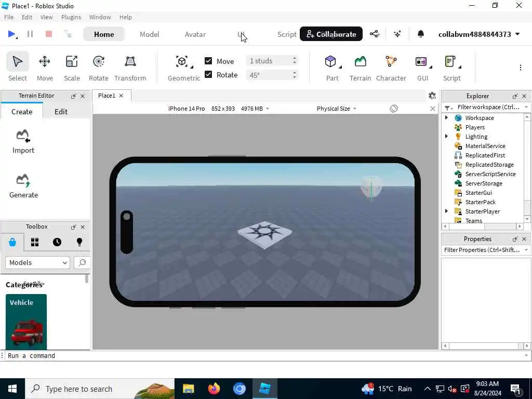Click the Character tool
Screen dimensions: 532x399
(391, 68)
